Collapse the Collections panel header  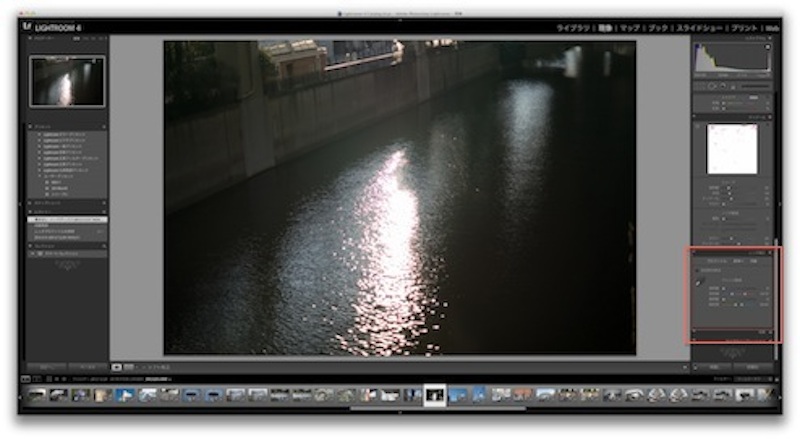67,246
